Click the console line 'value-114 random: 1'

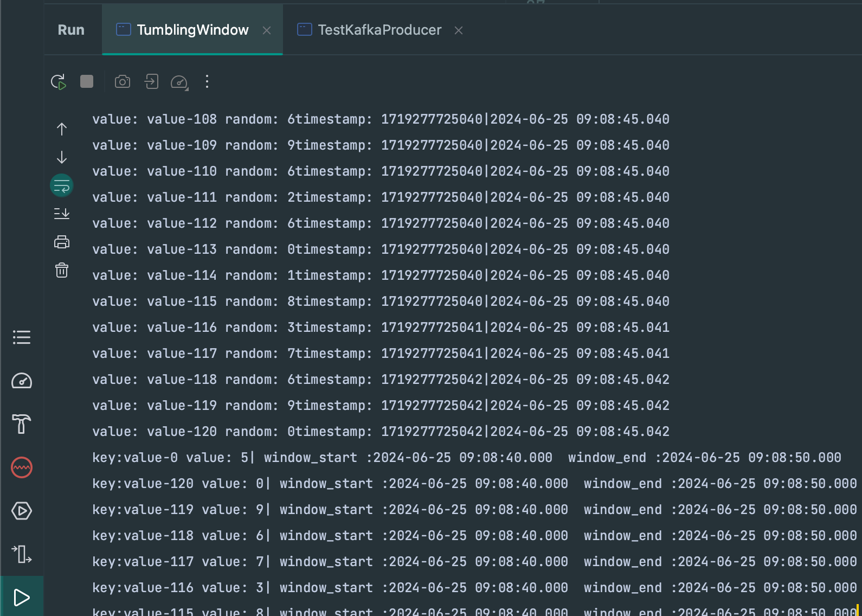[381, 275]
